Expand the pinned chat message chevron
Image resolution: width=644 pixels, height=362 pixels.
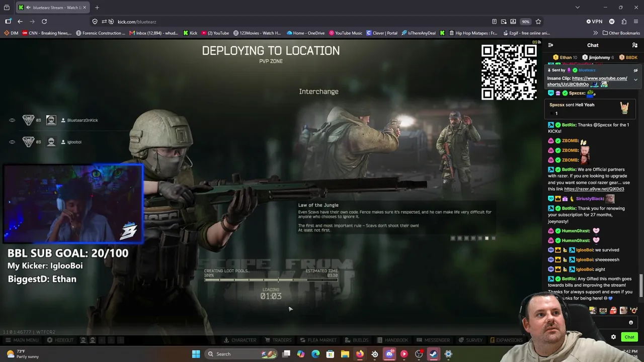pos(635,80)
